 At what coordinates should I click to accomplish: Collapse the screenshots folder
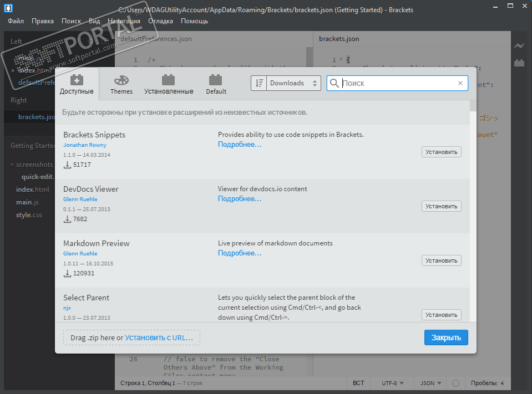point(12,165)
